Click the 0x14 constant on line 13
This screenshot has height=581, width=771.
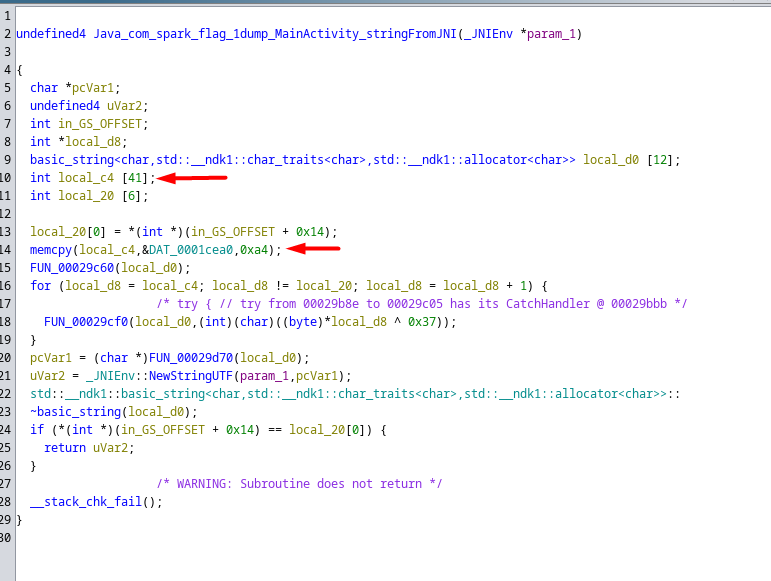pos(310,232)
